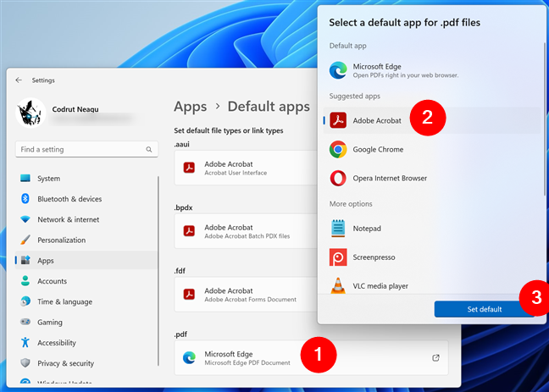This screenshot has height=392, width=549.
Task: Click the Personalization paintbrush icon
Action: (x=25, y=240)
